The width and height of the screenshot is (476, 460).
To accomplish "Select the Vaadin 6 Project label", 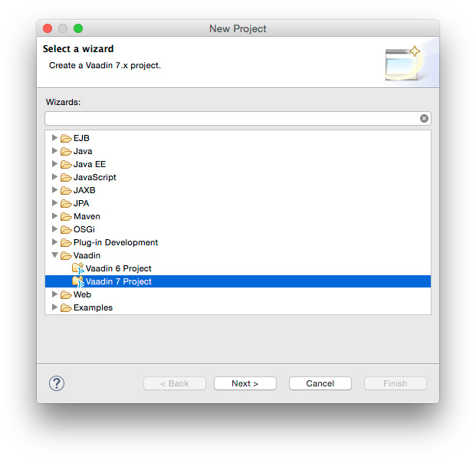I will point(118,268).
